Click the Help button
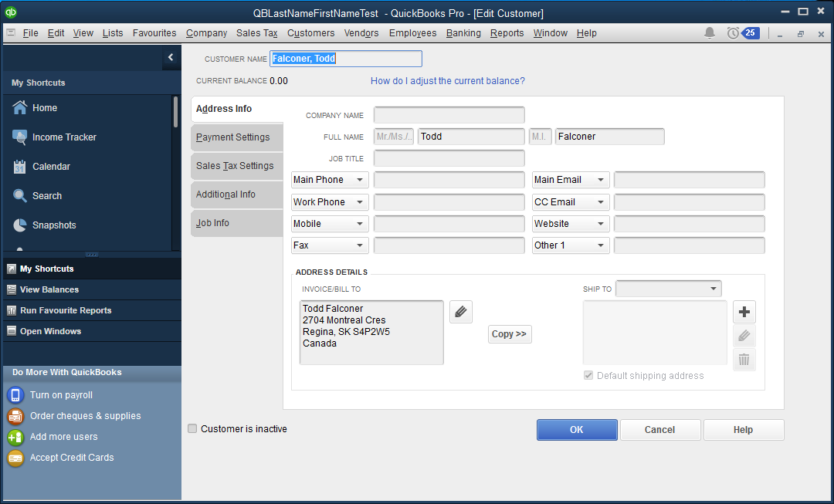 (744, 430)
